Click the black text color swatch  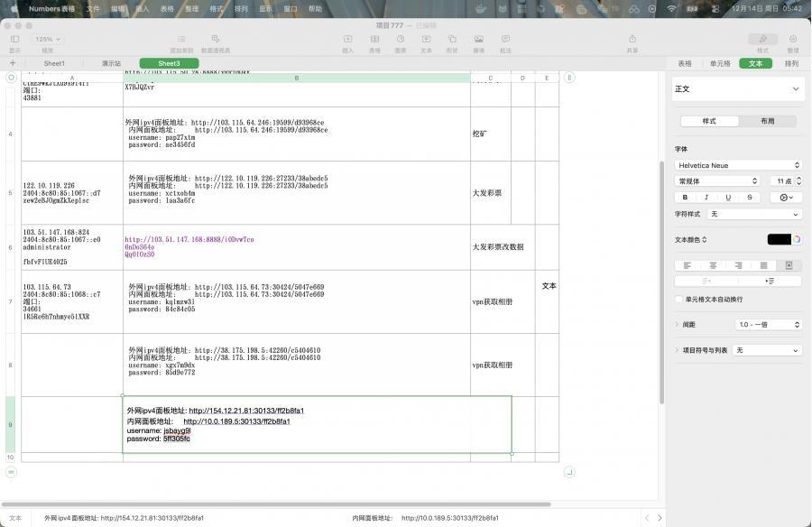tap(779, 239)
